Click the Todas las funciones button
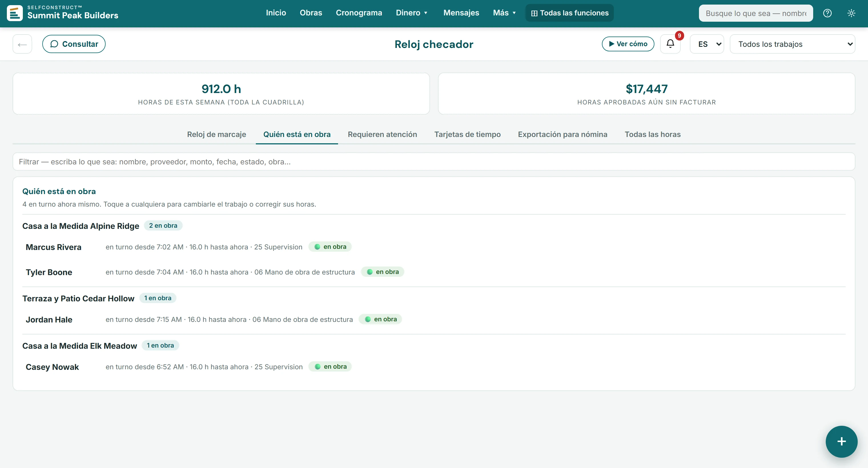 click(x=569, y=13)
